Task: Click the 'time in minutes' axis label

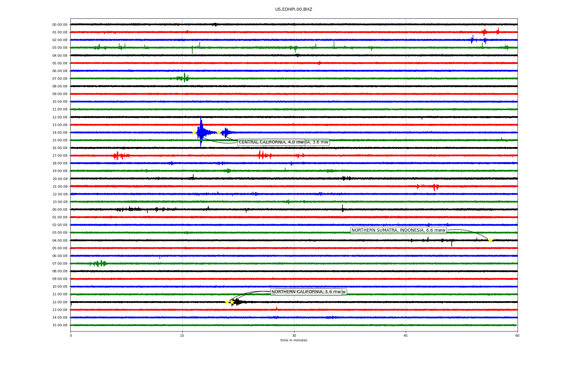Action: click(x=294, y=340)
